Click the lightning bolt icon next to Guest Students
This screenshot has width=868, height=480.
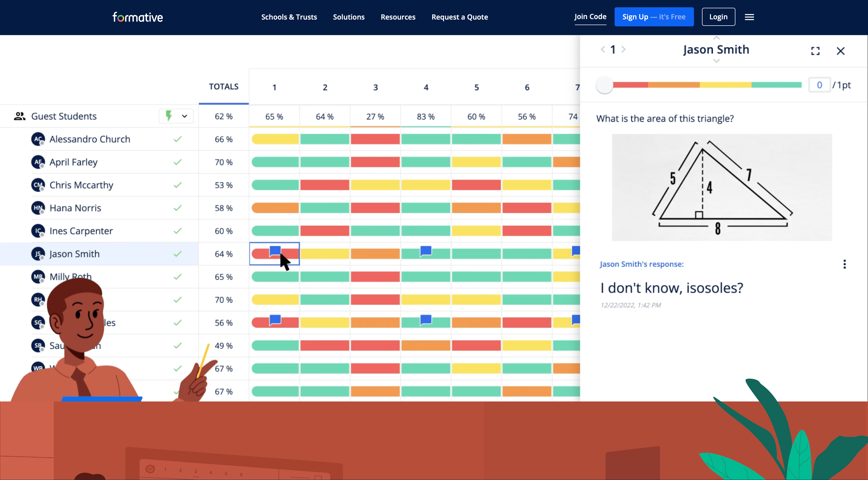(x=169, y=116)
